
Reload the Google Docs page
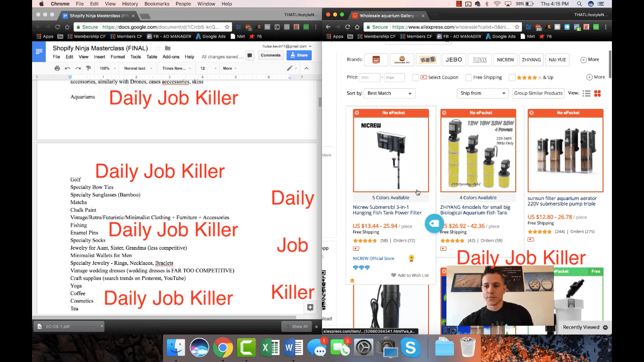pos(58,27)
